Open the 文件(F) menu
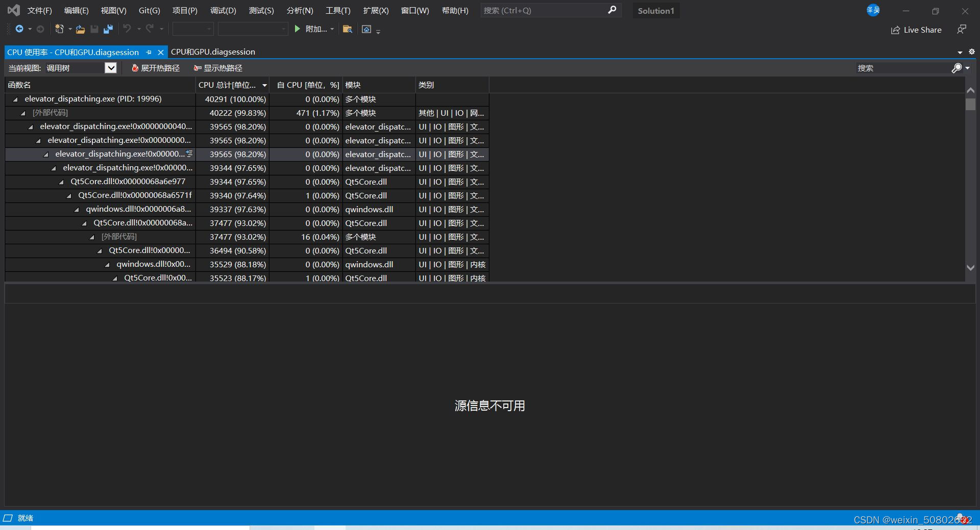The height and width of the screenshot is (530, 980). coord(39,10)
